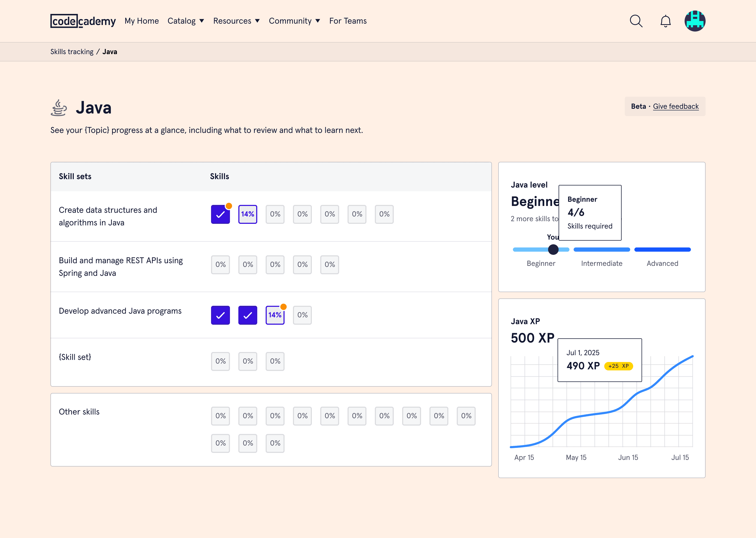Click the 'Other skills' label
Viewport: 756px width, 538px height.
pyautogui.click(x=79, y=412)
